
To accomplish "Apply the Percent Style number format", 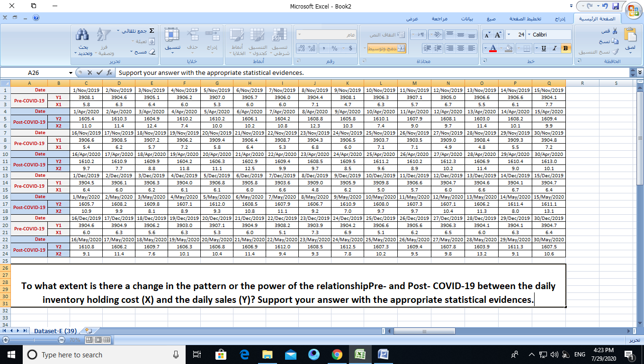I will point(335,48).
